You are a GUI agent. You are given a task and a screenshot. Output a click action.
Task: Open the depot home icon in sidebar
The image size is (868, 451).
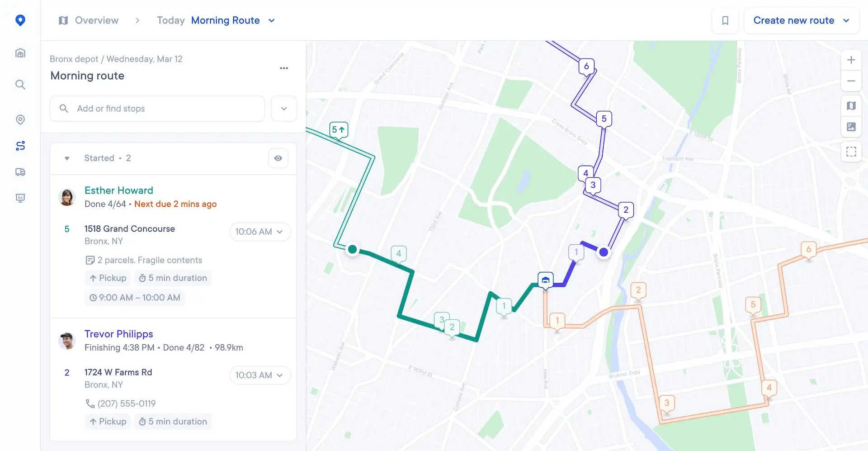tap(20, 53)
